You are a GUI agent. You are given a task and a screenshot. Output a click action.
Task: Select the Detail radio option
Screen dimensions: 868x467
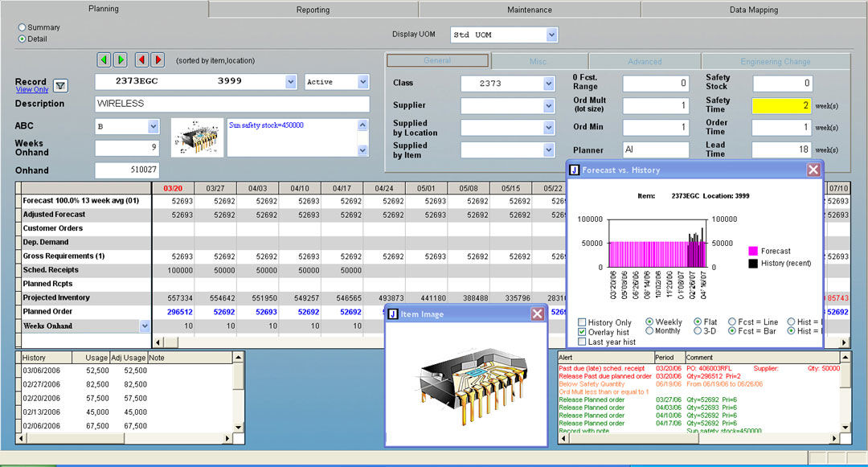pos(23,39)
